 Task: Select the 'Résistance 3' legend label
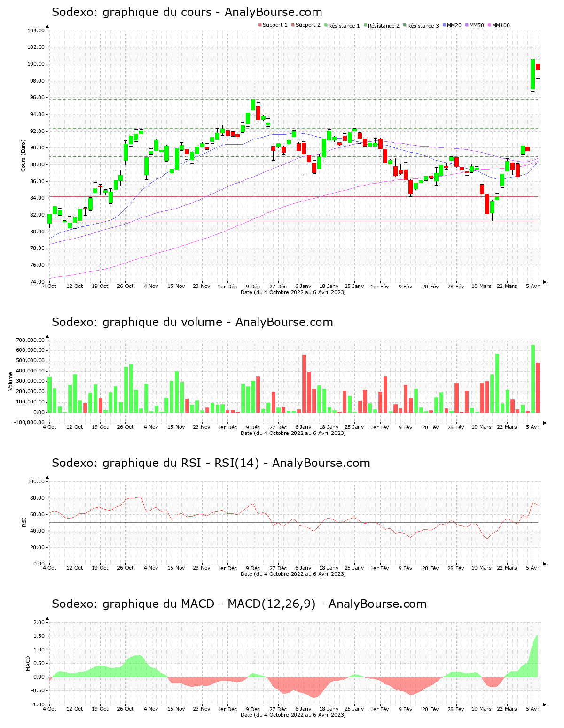pyautogui.click(x=423, y=25)
